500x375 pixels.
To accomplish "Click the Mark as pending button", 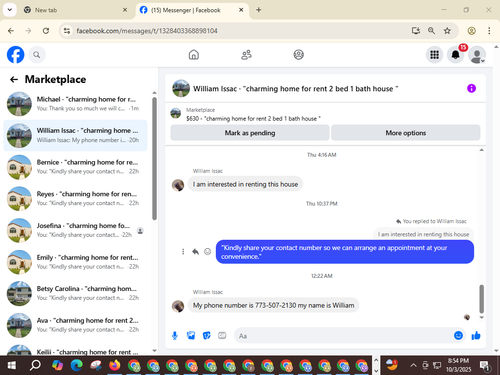I will click(x=250, y=133).
